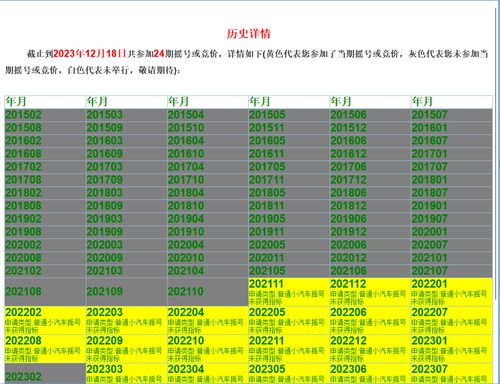Select cell 202011

click(289, 258)
